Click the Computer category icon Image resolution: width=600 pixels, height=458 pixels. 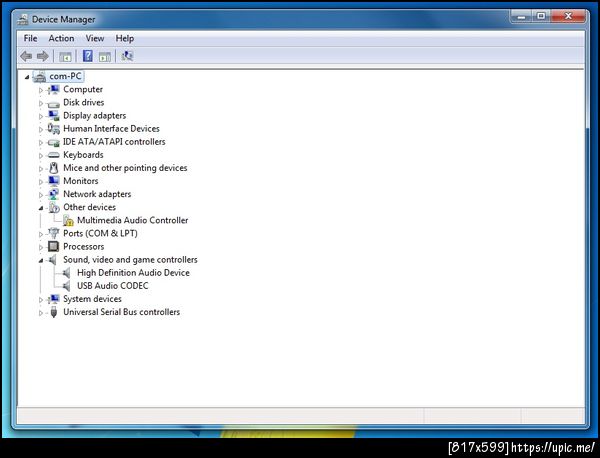(54, 90)
